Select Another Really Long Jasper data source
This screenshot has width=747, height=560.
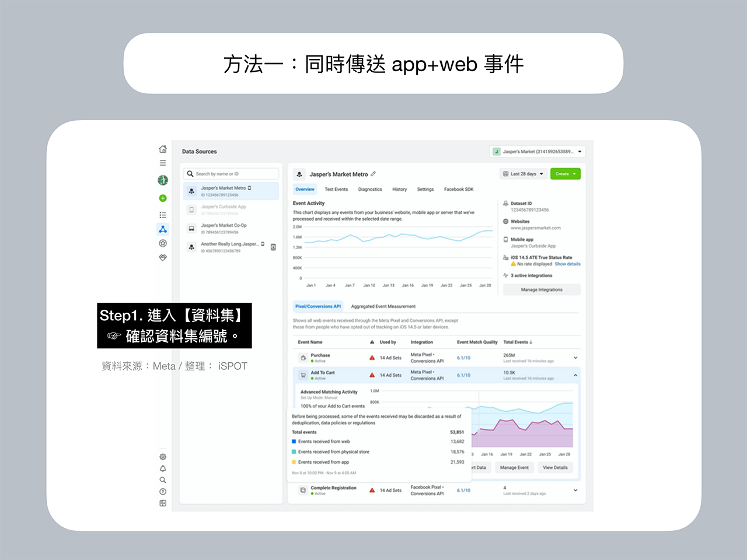[x=231, y=247]
